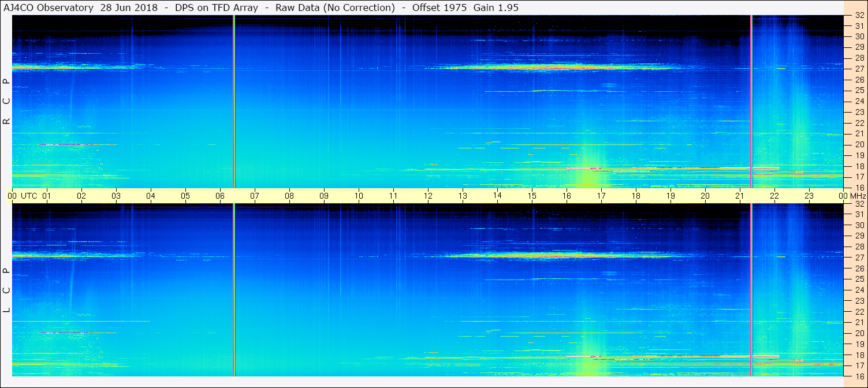868x388 pixels.
Task: Select the '18' hour label on the time axis
Action: pyautogui.click(x=636, y=196)
